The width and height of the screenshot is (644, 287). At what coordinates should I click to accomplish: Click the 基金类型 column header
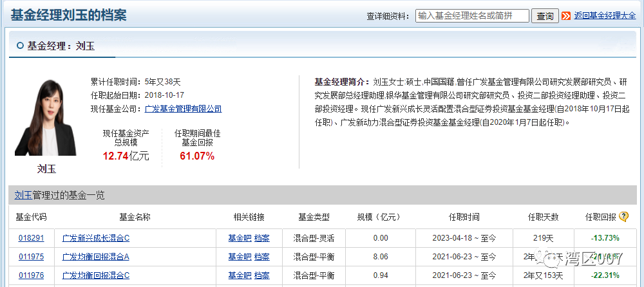coord(314,217)
